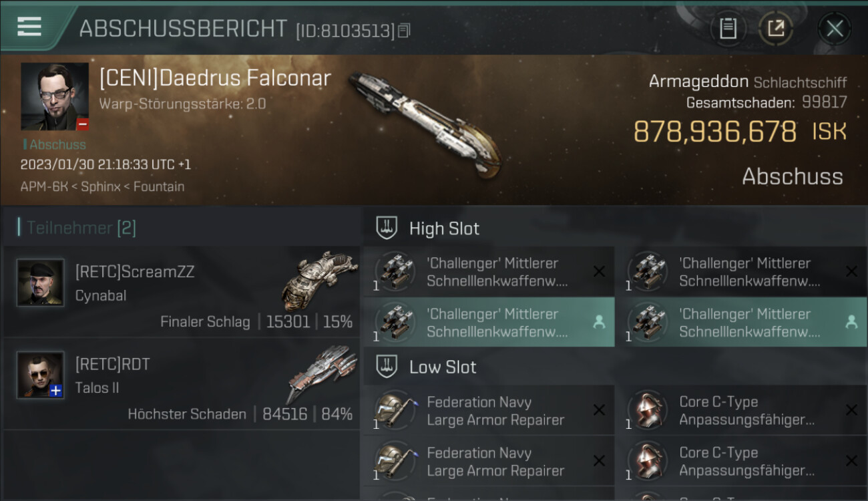Click the [CENI]Daedrus Falconar name
The image size is (868, 501).
tap(215, 79)
